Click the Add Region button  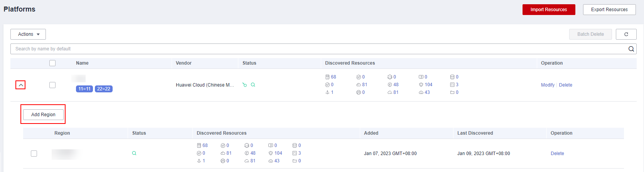point(43,115)
